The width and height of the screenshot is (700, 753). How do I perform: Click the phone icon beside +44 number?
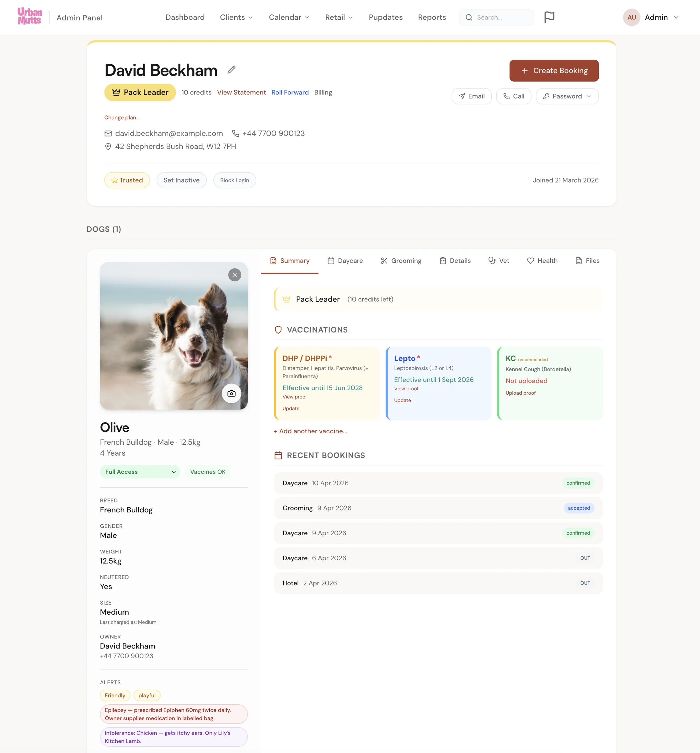coord(235,133)
